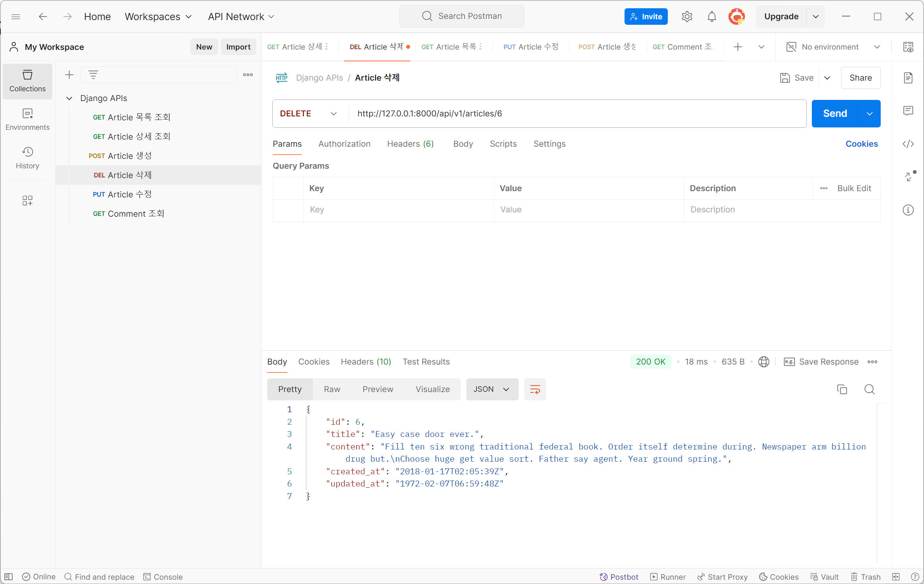Change the JSON response format dropdown
This screenshot has height=584, width=924.
click(x=492, y=389)
